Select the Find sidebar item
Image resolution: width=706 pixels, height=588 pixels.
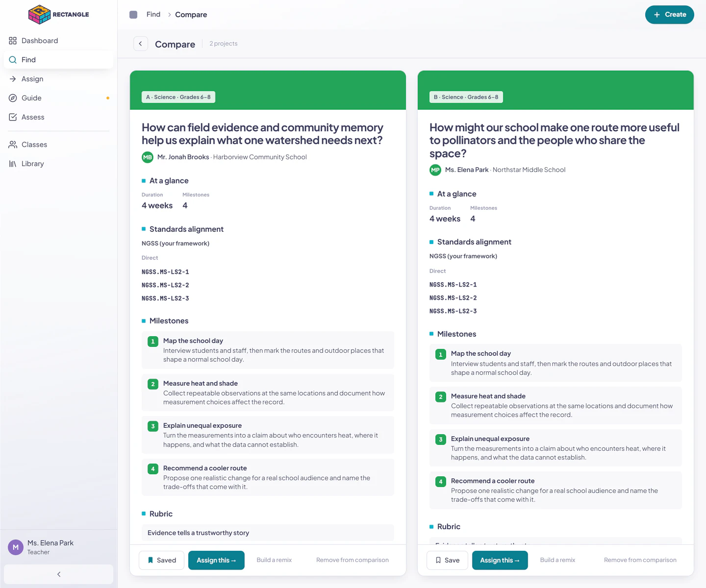58,60
